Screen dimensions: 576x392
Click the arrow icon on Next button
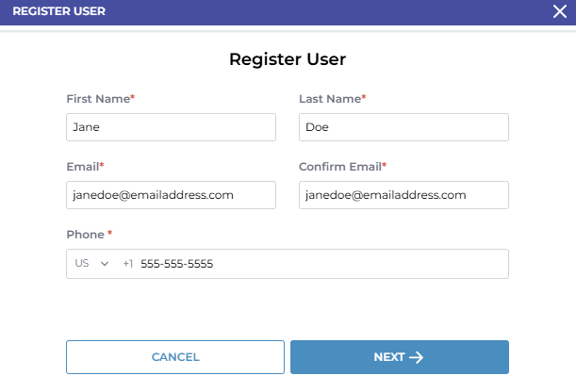(x=417, y=357)
